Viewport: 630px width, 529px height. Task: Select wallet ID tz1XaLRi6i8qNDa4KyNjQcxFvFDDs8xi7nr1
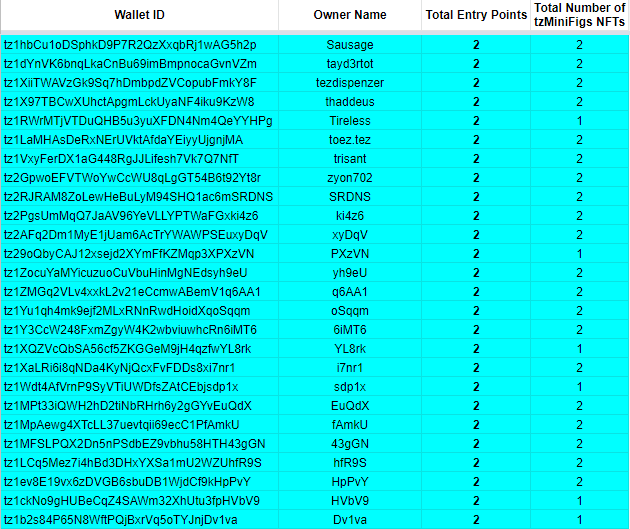coord(139,368)
